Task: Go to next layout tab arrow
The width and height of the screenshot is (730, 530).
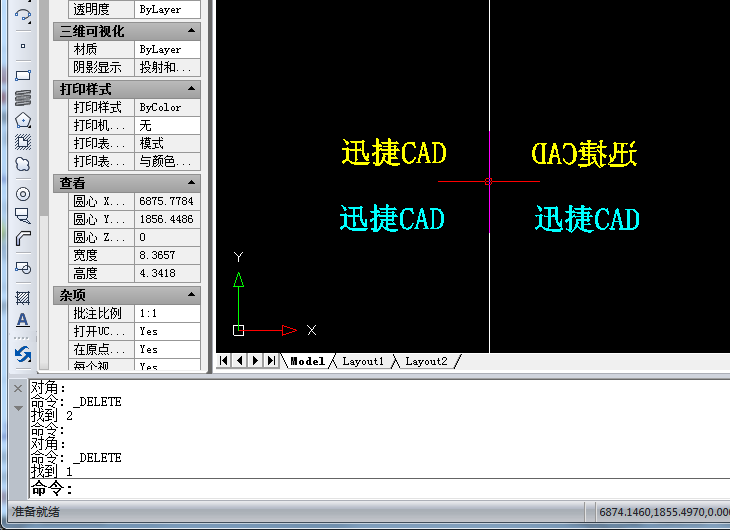Action: [x=255, y=360]
